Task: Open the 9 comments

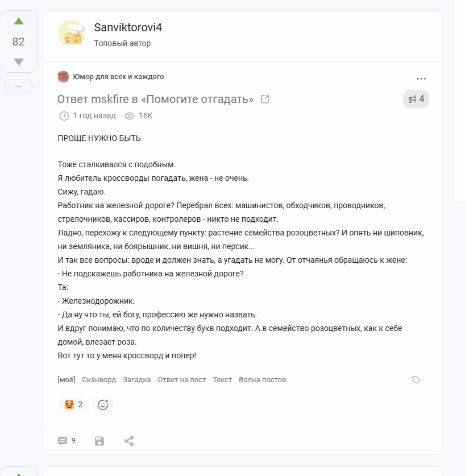Action: 67,441
